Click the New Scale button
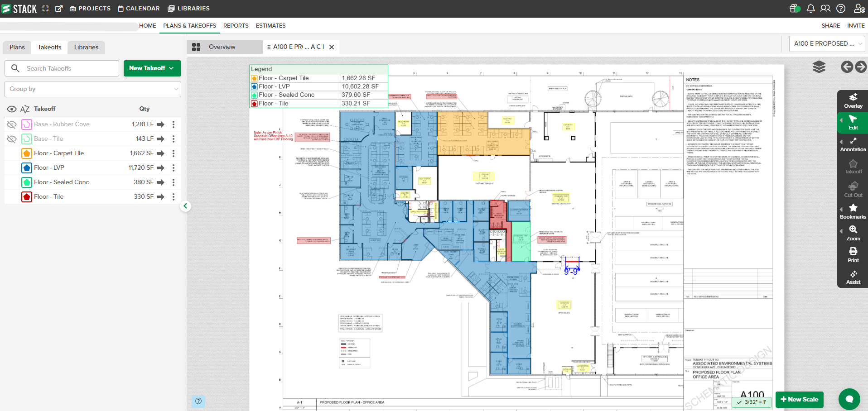Screen dimensions: 868x411 pyautogui.click(x=799, y=399)
